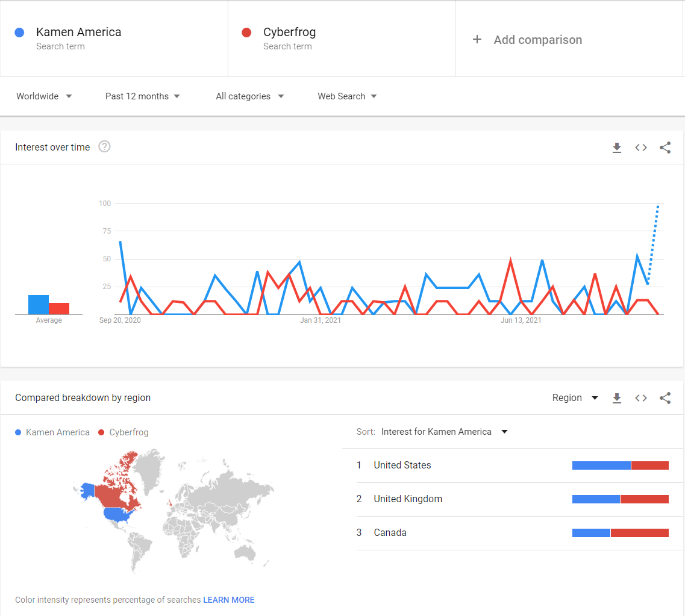Click the Sep 20, 2020 axis label
This screenshot has width=685, height=616.
click(120, 320)
